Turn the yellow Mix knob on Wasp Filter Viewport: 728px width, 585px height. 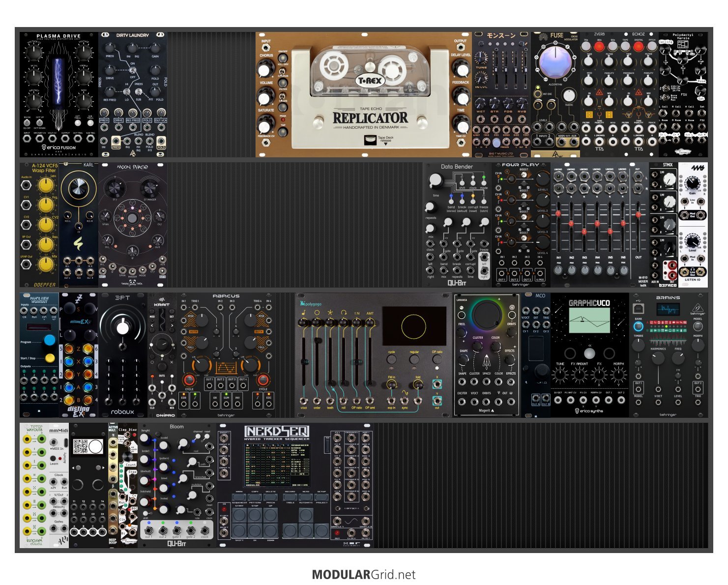46,264
